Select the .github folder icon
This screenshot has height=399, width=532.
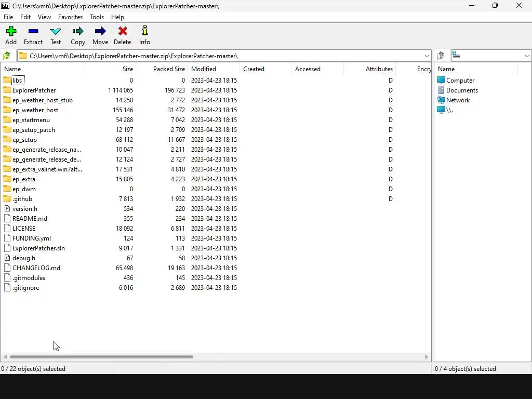[x=7, y=198]
